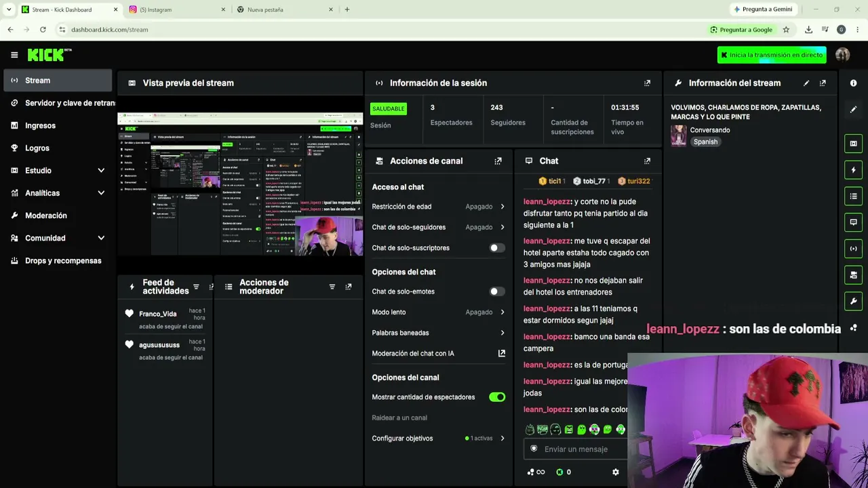
Task: Open chat settings gear icon
Action: (x=615, y=472)
